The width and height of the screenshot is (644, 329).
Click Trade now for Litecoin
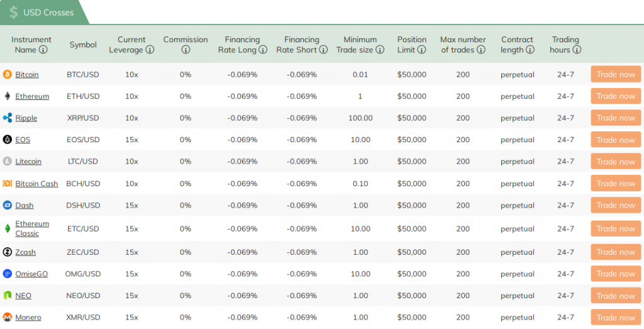pos(616,162)
